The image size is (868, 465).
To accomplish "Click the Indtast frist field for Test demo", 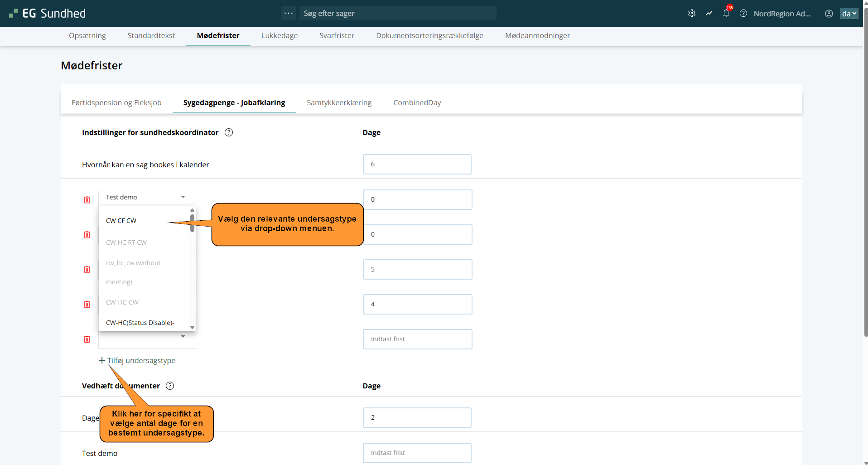I will point(417,453).
